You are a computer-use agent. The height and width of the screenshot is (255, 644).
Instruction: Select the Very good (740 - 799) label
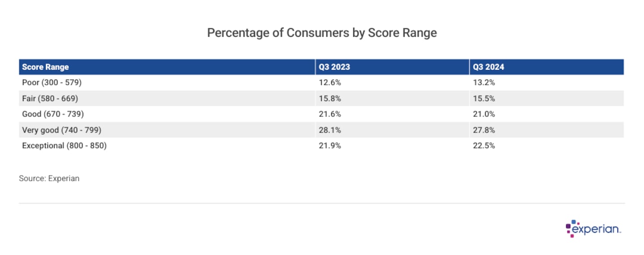pyautogui.click(x=62, y=130)
